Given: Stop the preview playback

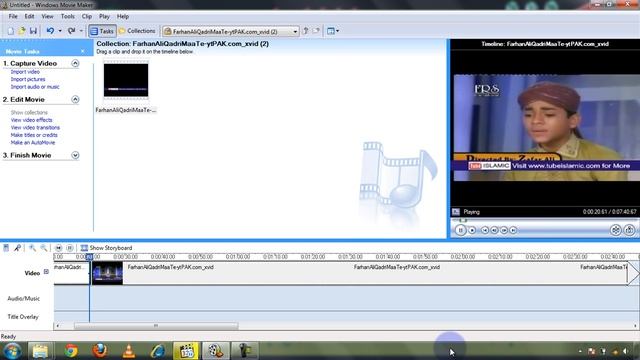Looking at the screenshot, I should pyautogui.click(x=472, y=231).
